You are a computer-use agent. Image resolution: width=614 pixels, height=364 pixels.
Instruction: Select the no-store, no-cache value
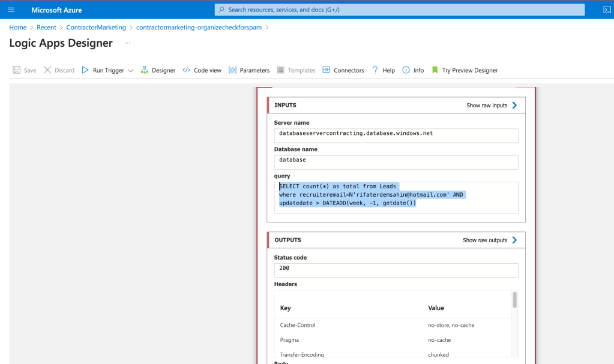point(451,325)
